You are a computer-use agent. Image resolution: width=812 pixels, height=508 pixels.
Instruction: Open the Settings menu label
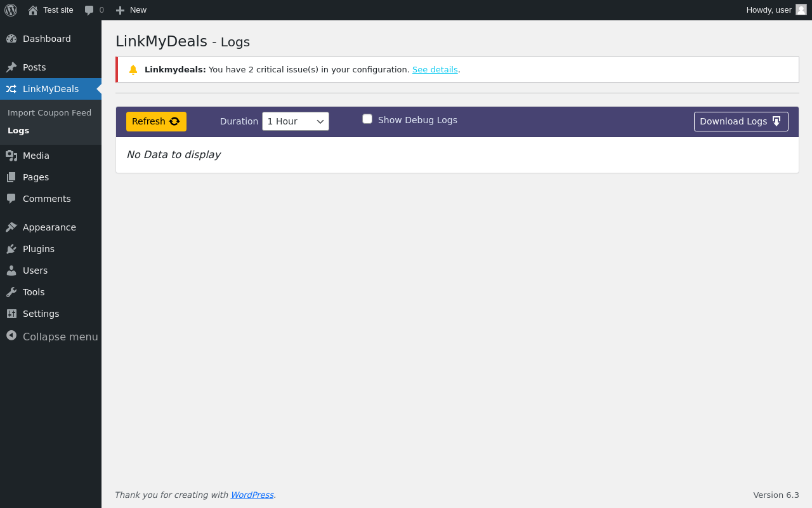tap(41, 314)
